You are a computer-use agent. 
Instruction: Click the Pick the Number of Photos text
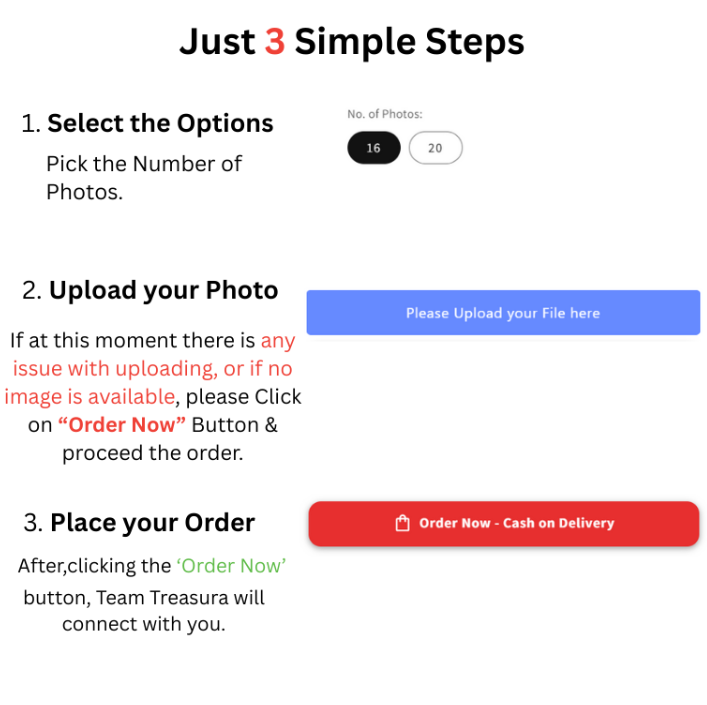pyautogui.click(x=144, y=178)
